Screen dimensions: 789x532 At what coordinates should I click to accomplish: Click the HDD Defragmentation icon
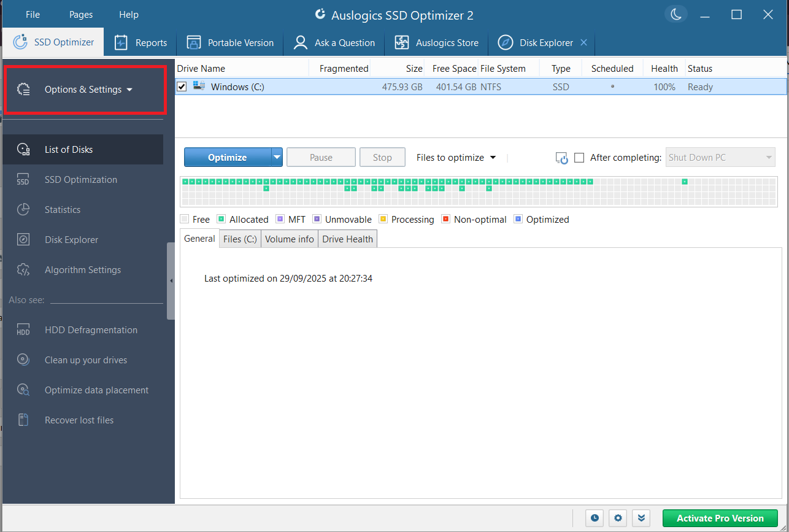pos(23,330)
